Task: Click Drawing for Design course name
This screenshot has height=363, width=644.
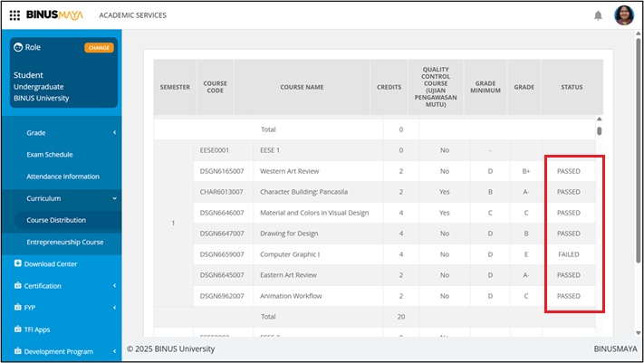Action: [x=289, y=234]
